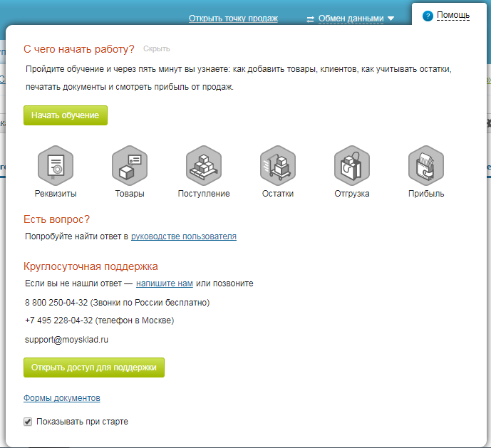
Task: Open the Отгрузка shopping bag icon
Action: tap(352, 165)
